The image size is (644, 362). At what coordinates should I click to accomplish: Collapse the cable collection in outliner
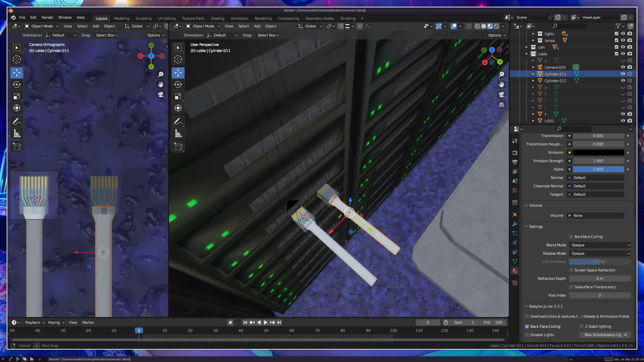click(x=526, y=54)
